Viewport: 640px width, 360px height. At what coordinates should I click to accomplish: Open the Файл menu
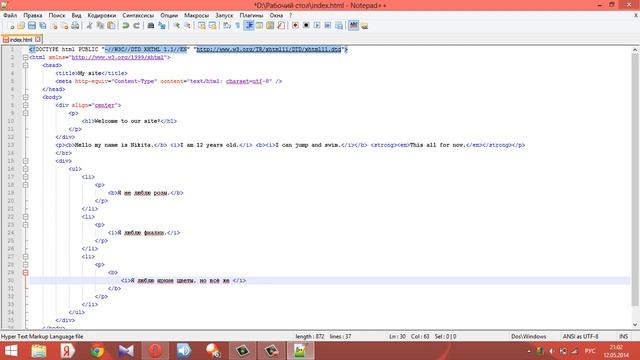[x=10, y=15]
